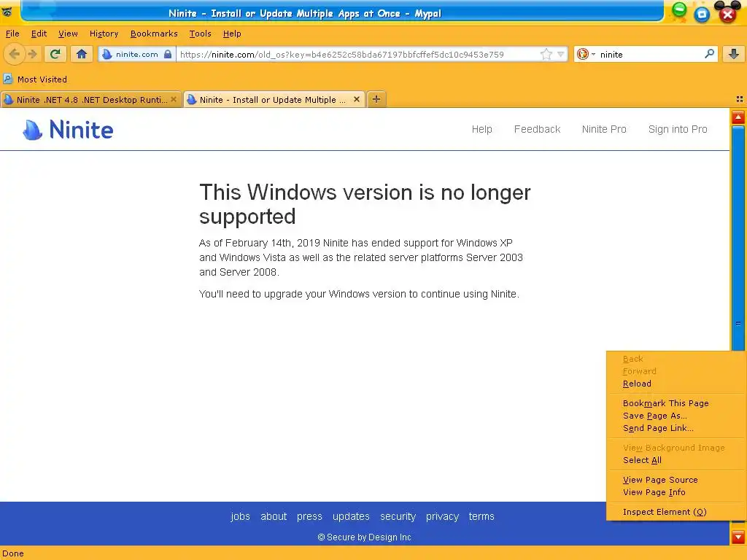Choose Bookmark This Page in context menu

pyautogui.click(x=676, y=402)
